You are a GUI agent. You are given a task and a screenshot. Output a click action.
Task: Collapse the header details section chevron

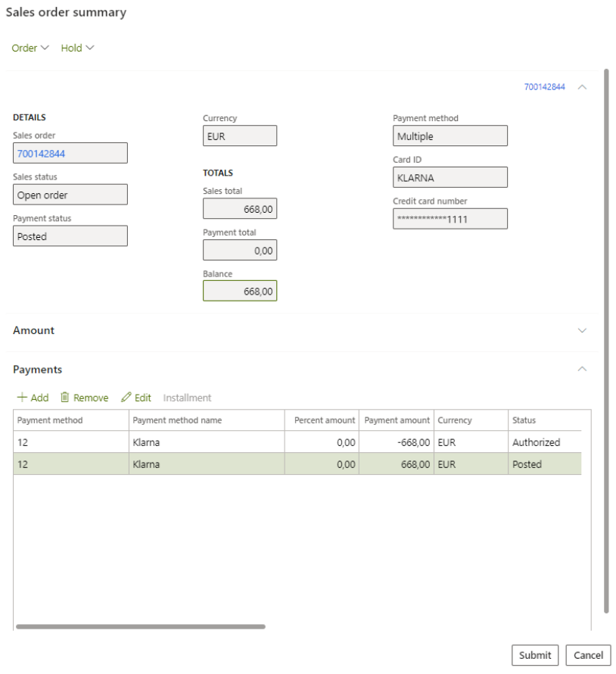coord(582,87)
